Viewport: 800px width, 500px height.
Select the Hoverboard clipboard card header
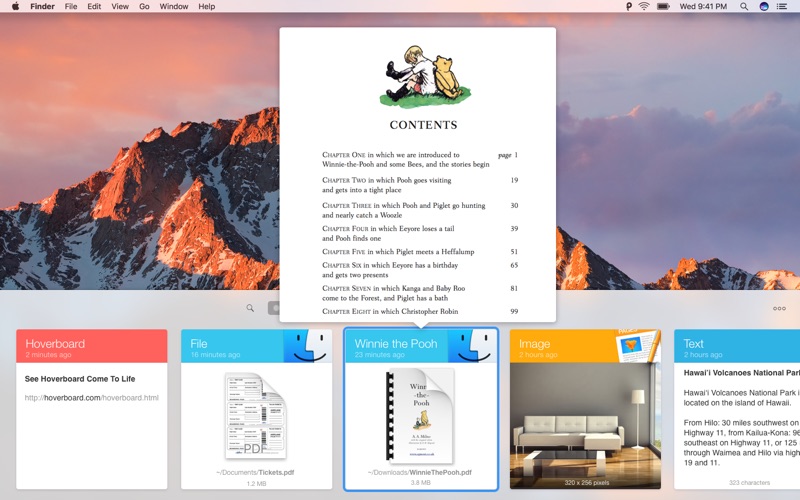coord(92,346)
